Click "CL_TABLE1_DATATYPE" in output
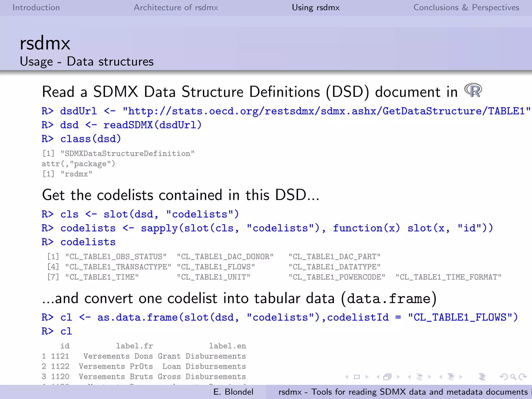Viewport: 532px width, 399px height. coord(335,267)
